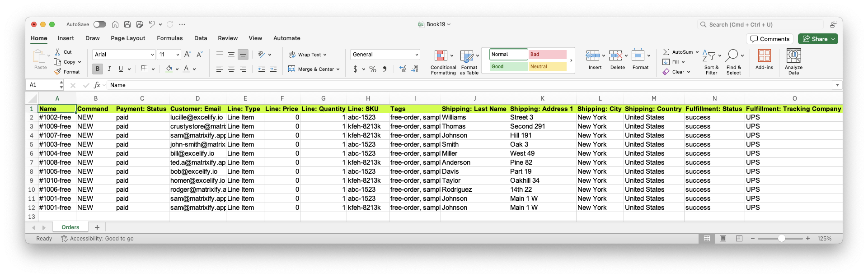868x277 pixels.
Task: Open the Comments button
Action: point(770,39)
